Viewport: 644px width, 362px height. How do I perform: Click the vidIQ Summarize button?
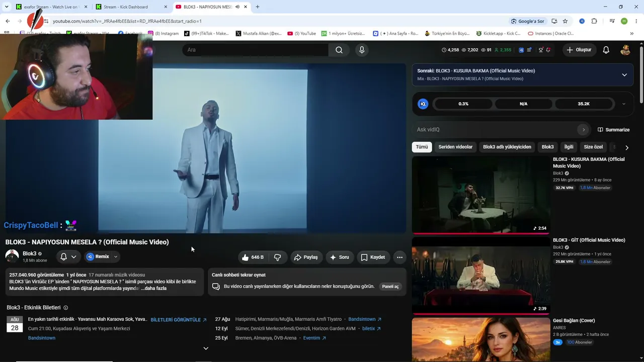[613, 130]
